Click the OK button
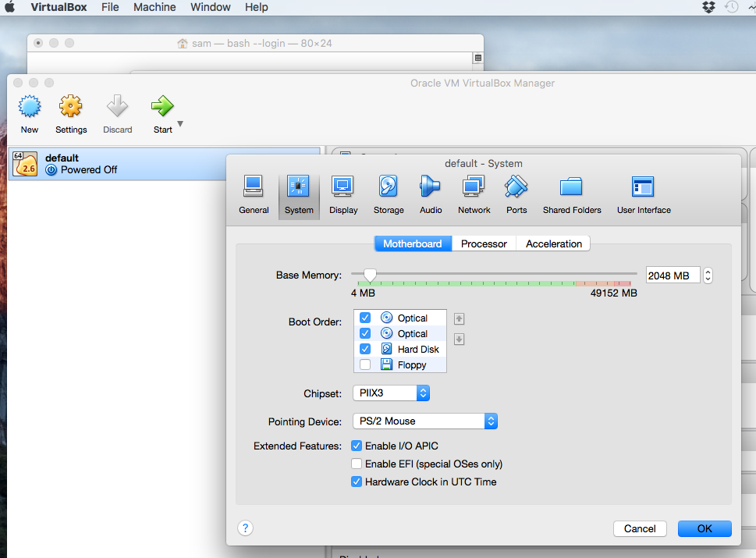 (x=705, y=528)
